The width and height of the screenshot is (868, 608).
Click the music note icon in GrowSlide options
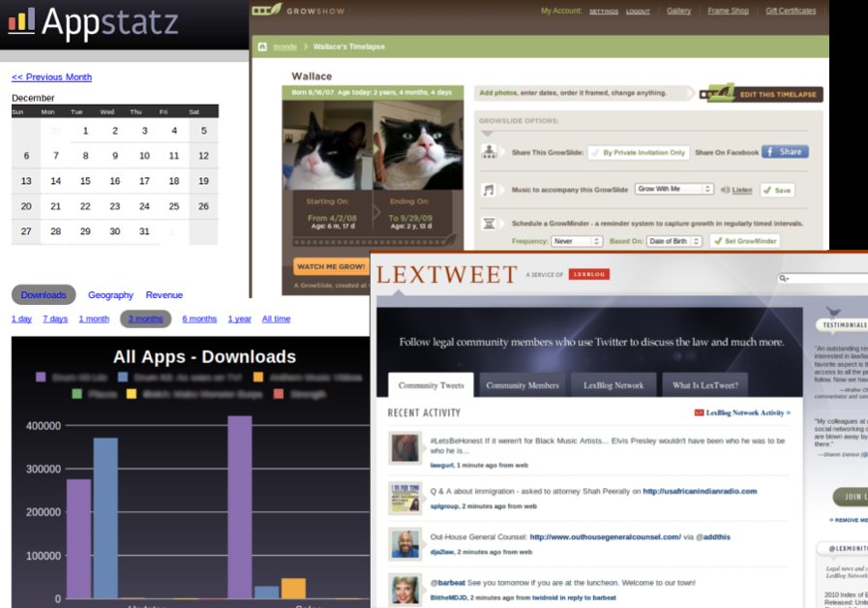pyautogui.click(x=489, y=190)
